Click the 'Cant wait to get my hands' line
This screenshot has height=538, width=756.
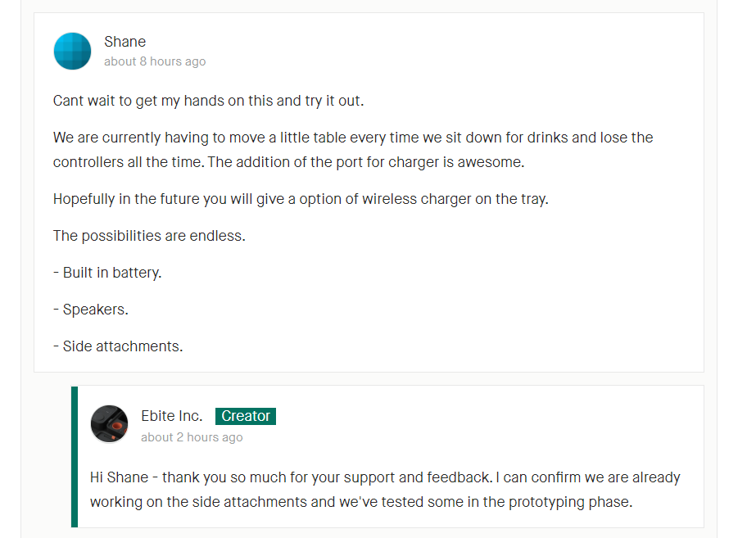(x=208, y=101)
